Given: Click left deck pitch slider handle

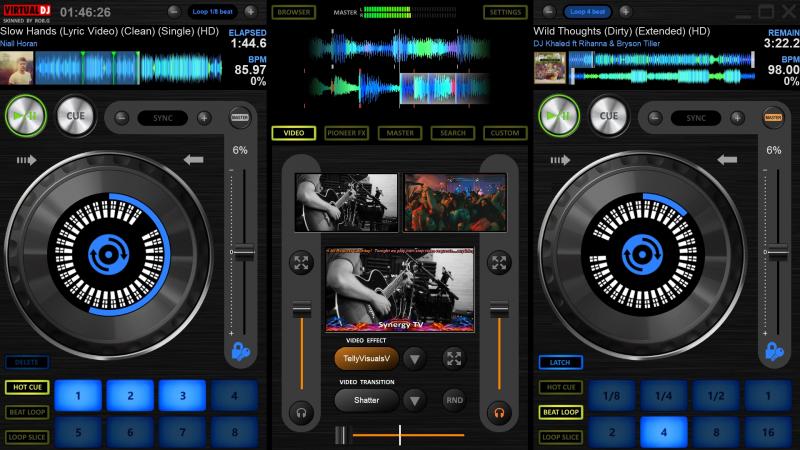Looking at the screenshot, I should [x=244, y=252].
